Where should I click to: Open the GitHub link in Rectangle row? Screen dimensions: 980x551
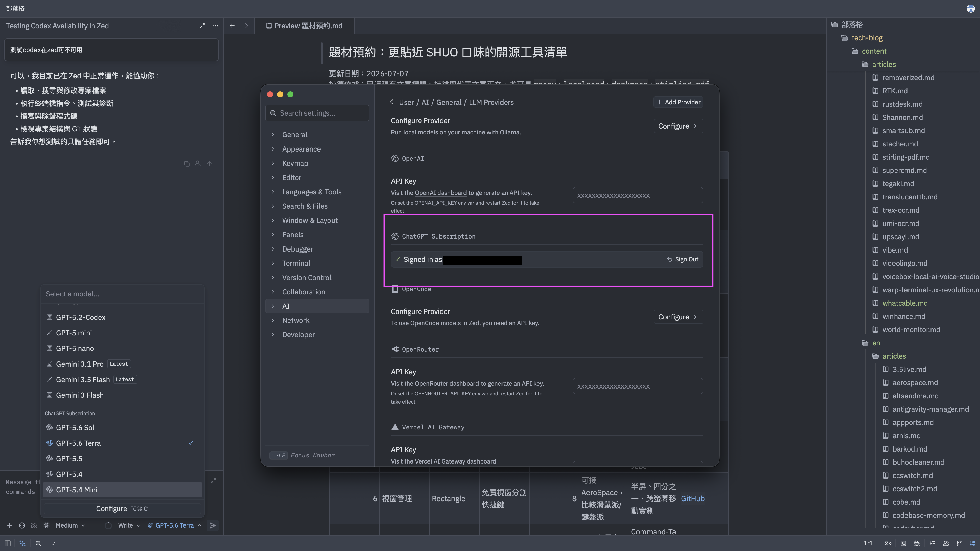pyautogui.click(x=692, y=498)
